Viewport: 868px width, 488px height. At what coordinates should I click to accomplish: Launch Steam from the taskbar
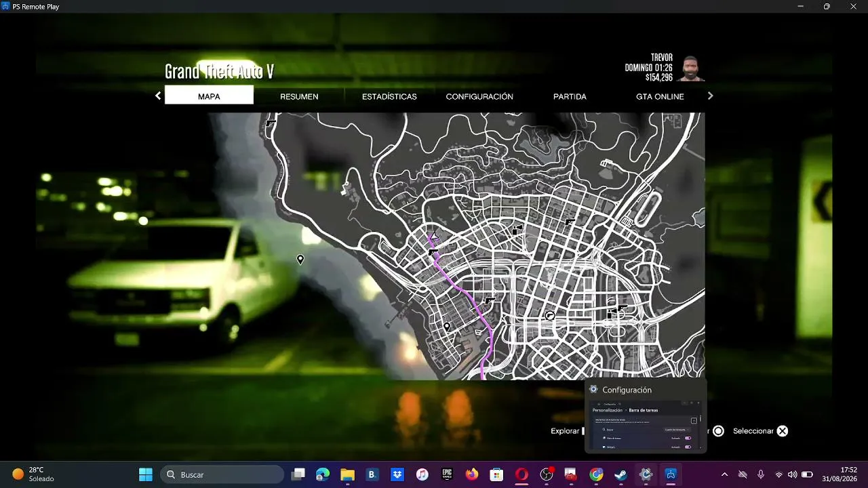pyautogui.click(x=621, y=474)
